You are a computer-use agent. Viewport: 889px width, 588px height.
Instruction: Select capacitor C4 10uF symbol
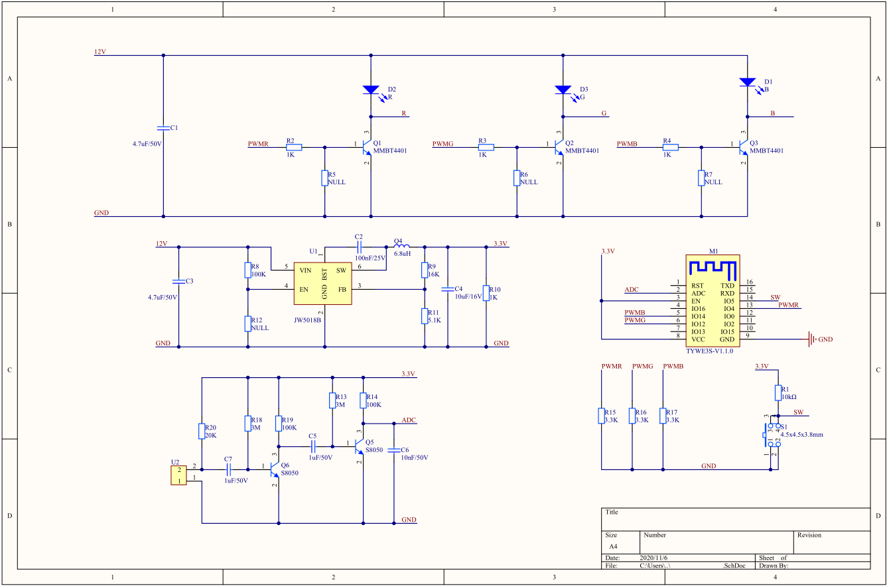click(x=448, y=289)
